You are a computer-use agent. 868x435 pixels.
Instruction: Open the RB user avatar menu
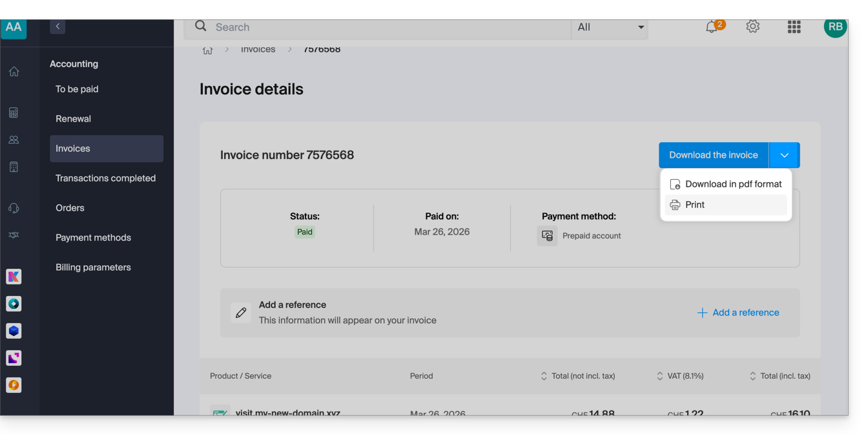pyautogui.click(x=835, y=27)
